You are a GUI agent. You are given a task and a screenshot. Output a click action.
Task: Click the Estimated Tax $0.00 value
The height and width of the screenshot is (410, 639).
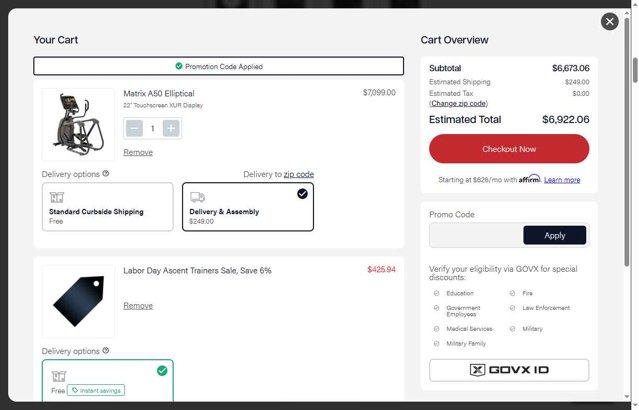(x=581, y=93)
